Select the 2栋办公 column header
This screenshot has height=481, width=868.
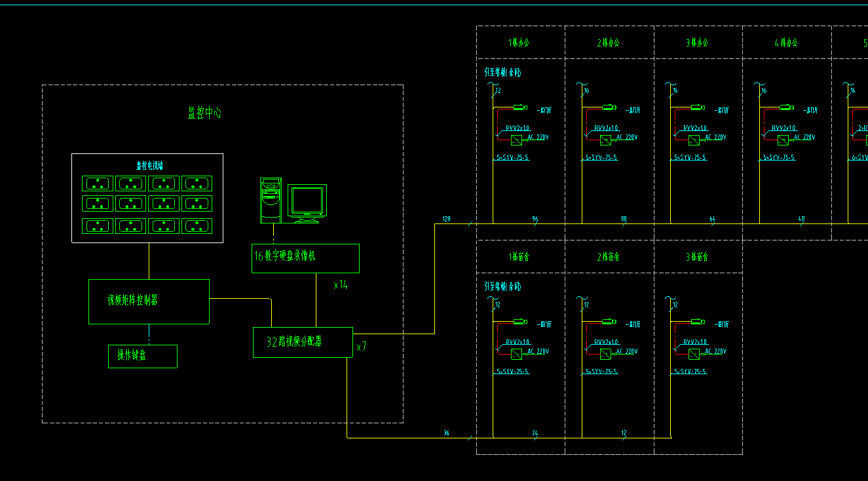pos(608,43)
